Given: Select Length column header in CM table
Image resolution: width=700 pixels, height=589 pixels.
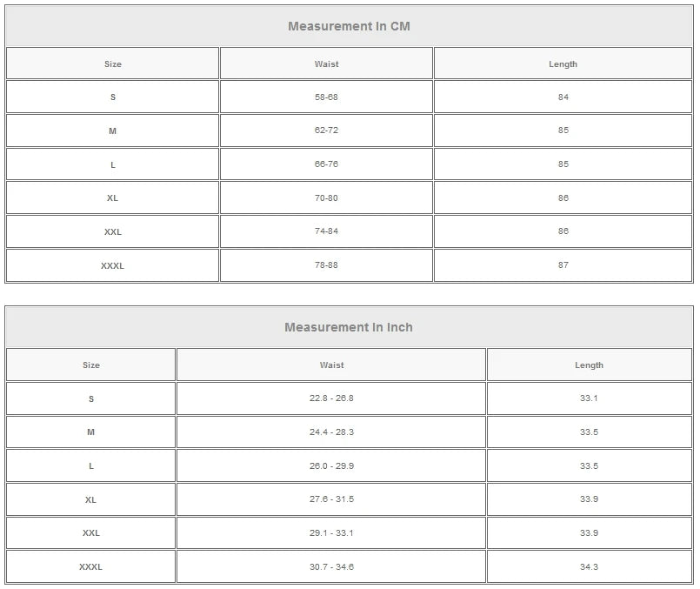Looking at the screenshot, I should pyautogui.click(x=563, y=64).
